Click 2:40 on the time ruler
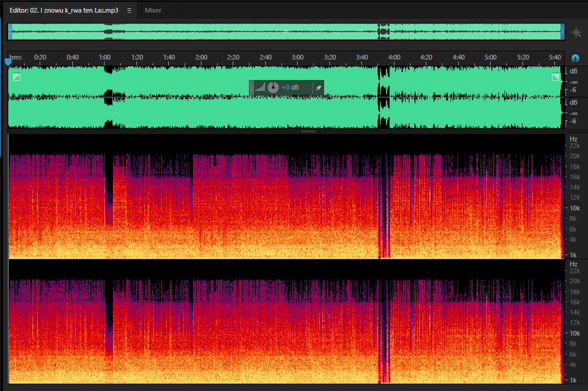The height and width of the screenshot is (391, 588). click(266, 57)
